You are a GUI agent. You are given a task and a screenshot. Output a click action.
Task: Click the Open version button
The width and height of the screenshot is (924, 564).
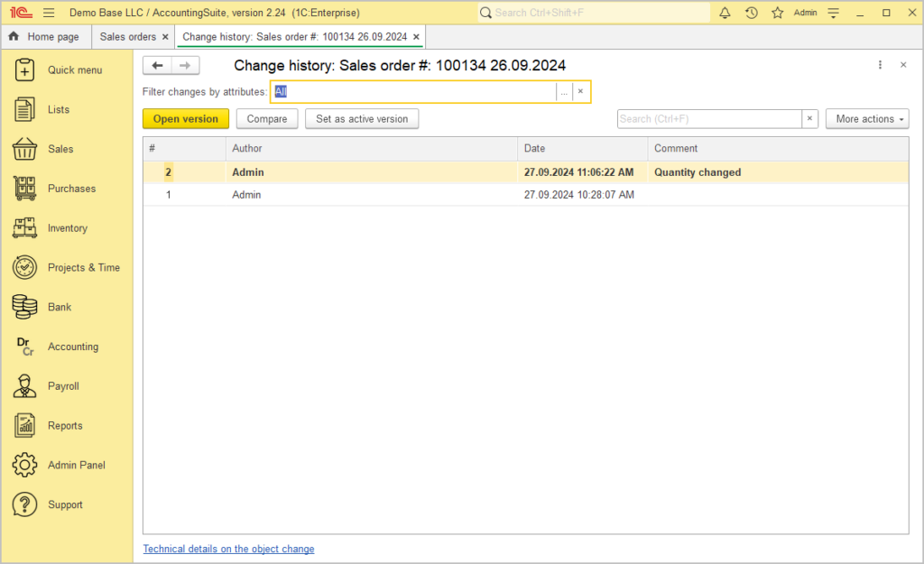pyautogui.click(x=186, y=118)
